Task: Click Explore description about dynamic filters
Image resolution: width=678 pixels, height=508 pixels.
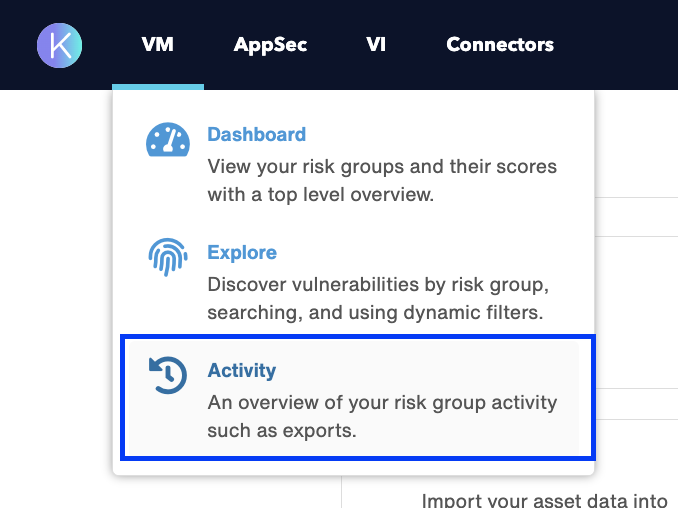Action: point(378,299)
